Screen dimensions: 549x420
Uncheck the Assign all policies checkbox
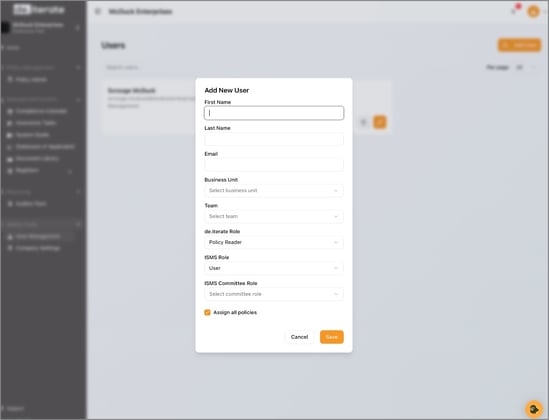207,313
